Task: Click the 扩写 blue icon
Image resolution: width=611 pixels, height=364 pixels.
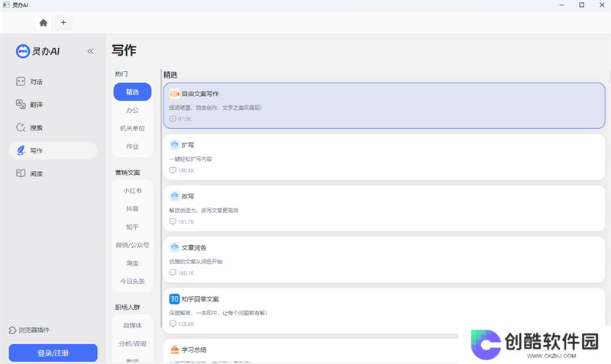Action: 174,145
